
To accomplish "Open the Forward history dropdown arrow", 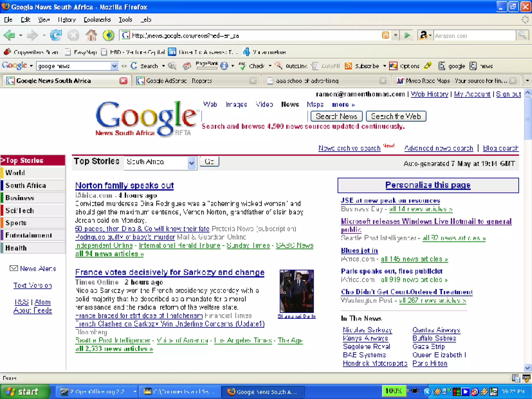I will click(x=44, y=35).
